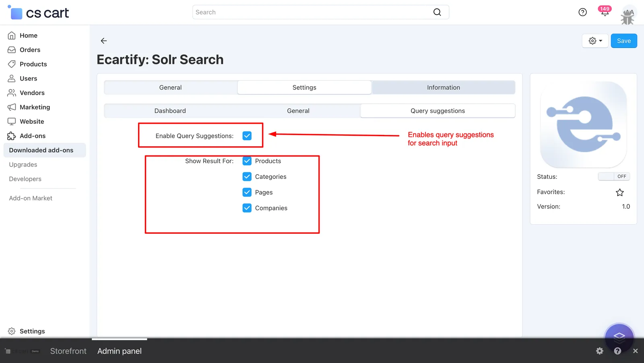Open Developers link in sidebar
Viewport: 644px width, 363px height.
click(x=25, y=179)
